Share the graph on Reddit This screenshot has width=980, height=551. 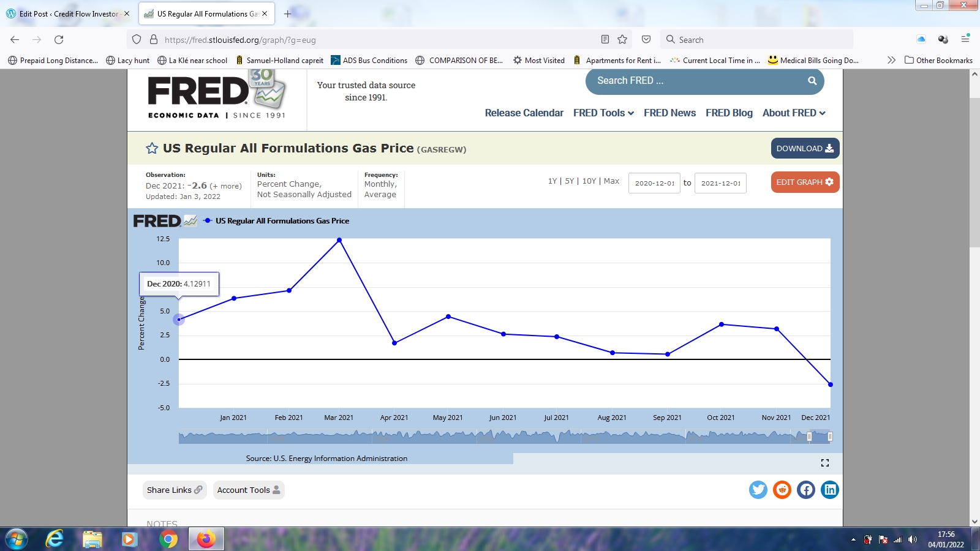coord(782,490)
